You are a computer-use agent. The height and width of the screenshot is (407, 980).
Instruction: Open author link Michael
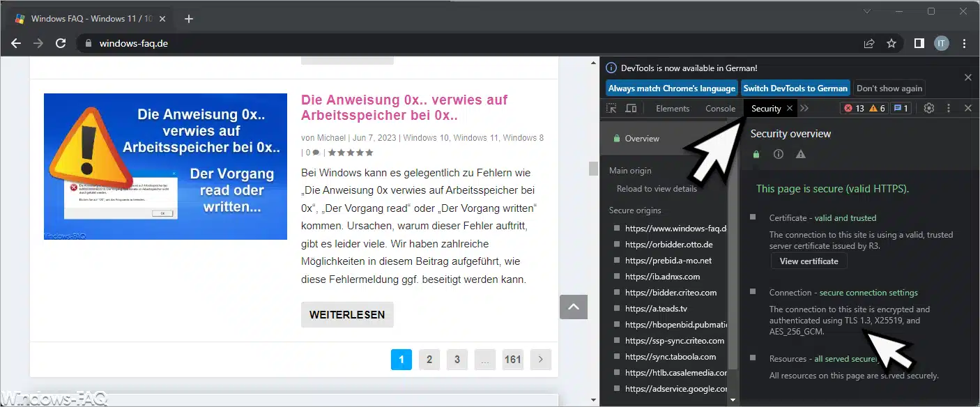331,138
